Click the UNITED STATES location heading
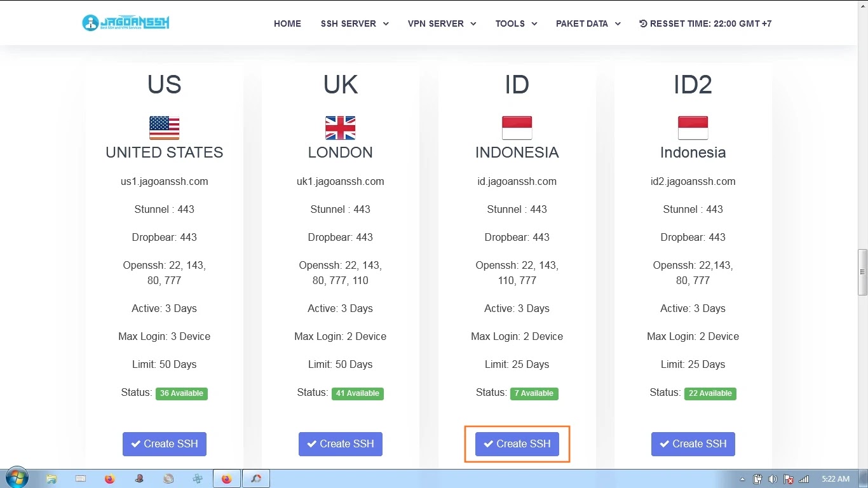Viewport: 868px width, 488px height. tap(165, 152)
